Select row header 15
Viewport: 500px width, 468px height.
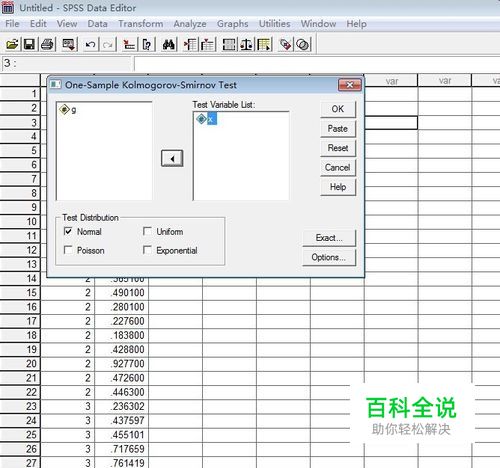pos(20,293)
